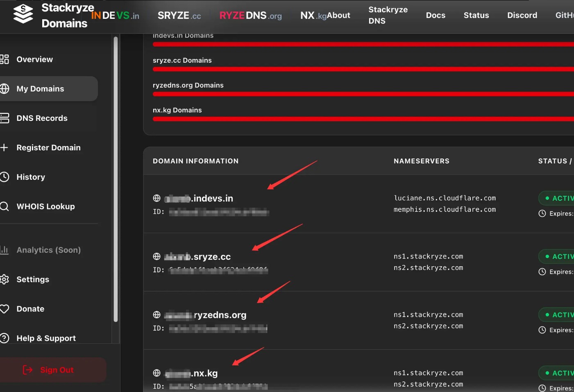Open WHOIS Lookup page

pos(49,206)
